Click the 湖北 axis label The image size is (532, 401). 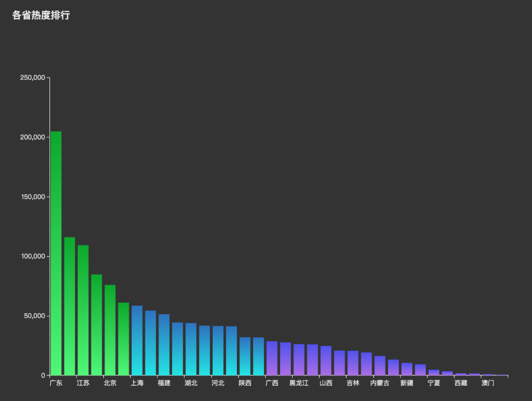click(191, 383)
